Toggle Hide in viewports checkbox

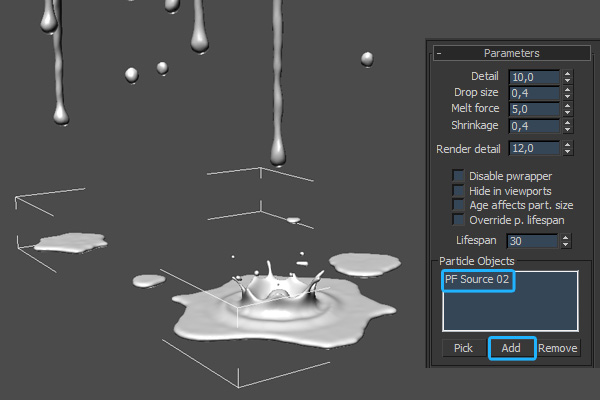pyautogui.click(x=459, y=190)
